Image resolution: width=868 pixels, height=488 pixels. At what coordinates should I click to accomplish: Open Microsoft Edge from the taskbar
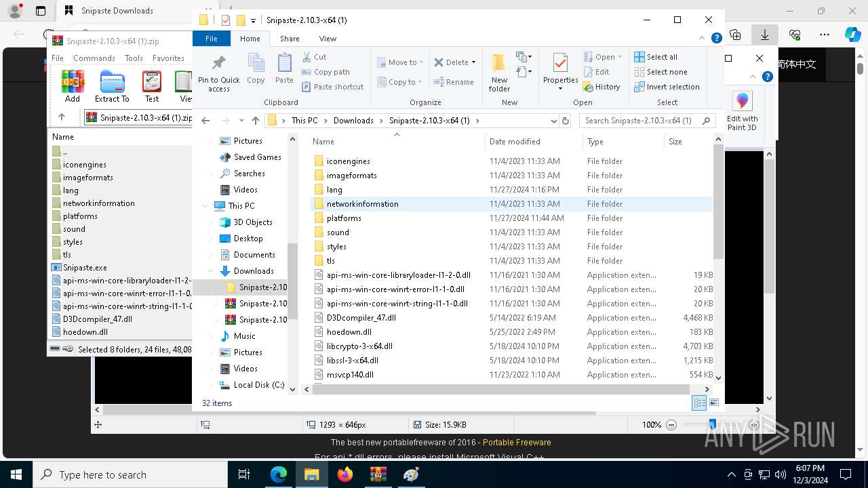click(279, 474)
